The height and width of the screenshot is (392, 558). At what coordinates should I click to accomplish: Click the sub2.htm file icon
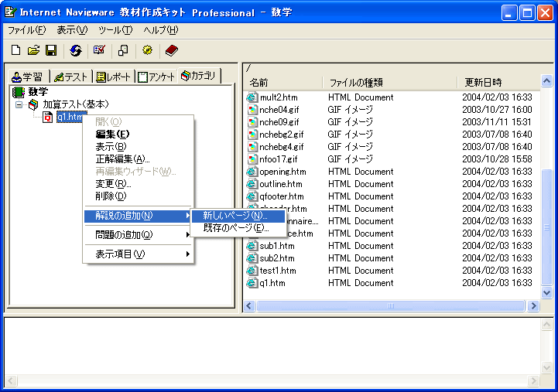pyautogui.click(x=252, y=258)
